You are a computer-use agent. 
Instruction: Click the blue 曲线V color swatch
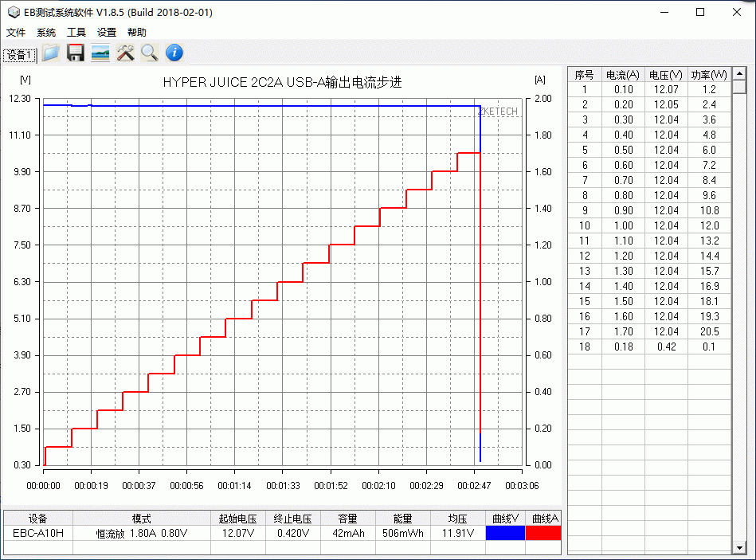pos(505,533)
